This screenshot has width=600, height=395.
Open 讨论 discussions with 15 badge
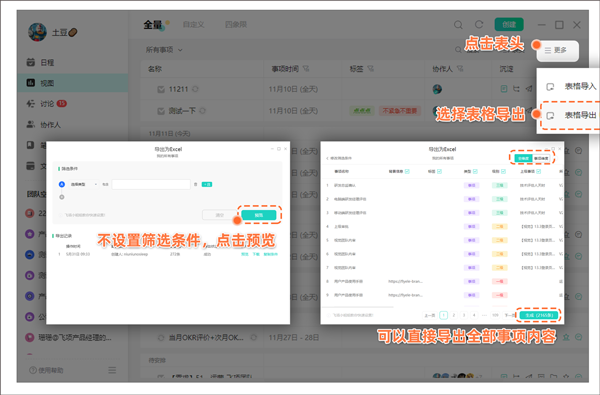pyautogui.click(x=46, y=103)
